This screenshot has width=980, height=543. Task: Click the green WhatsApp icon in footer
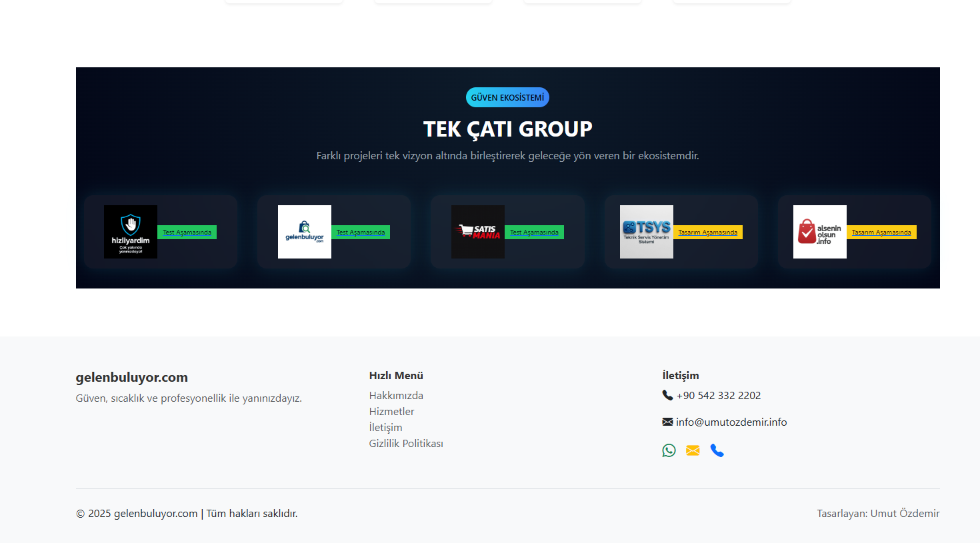click(x=669, y=450)
